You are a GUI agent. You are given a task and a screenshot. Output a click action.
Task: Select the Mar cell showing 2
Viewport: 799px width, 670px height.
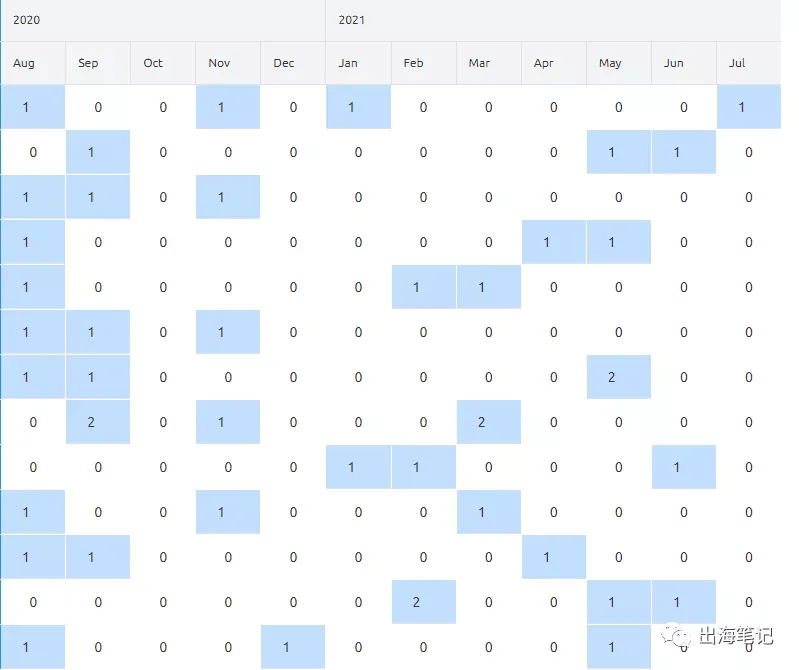coord(489,422)
